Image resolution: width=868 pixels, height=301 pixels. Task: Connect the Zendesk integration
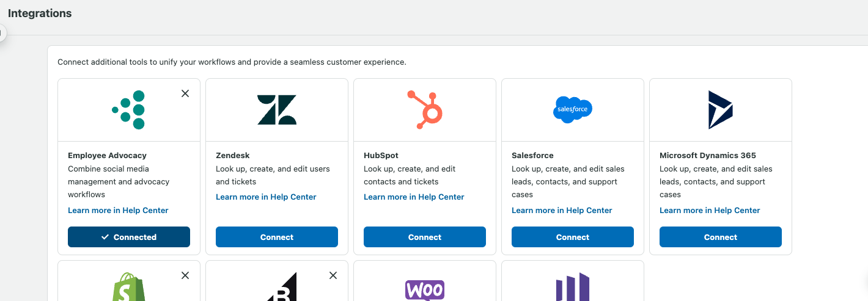[277, 237]
